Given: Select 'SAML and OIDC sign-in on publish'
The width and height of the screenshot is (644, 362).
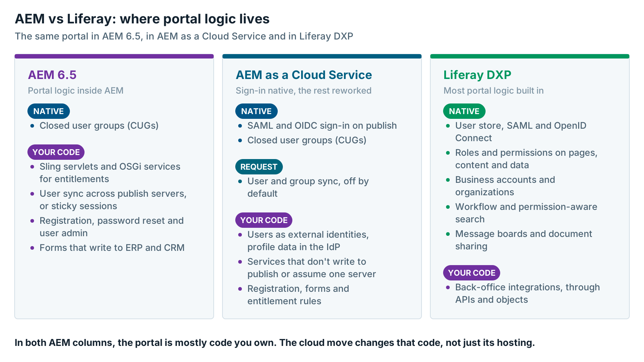Looking at the screenshot, I should [322, 126].
